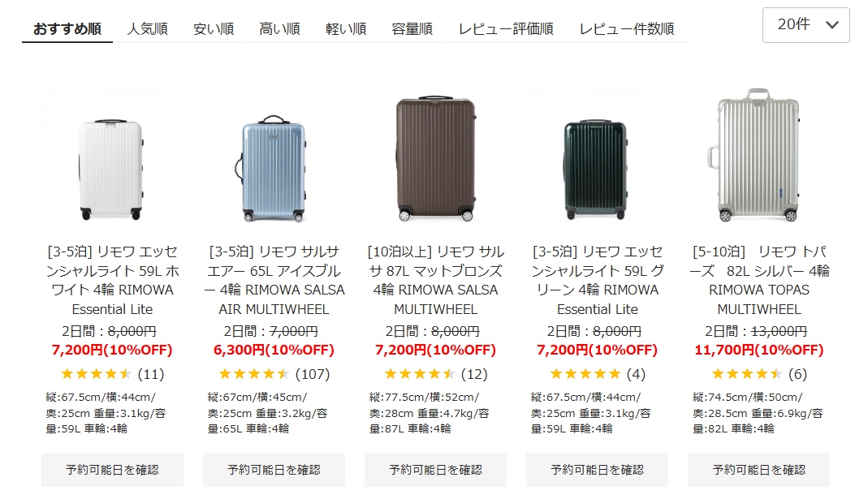868x499 pixels.
Task: Sort products by 高い順
Action: tap(280, 29)
